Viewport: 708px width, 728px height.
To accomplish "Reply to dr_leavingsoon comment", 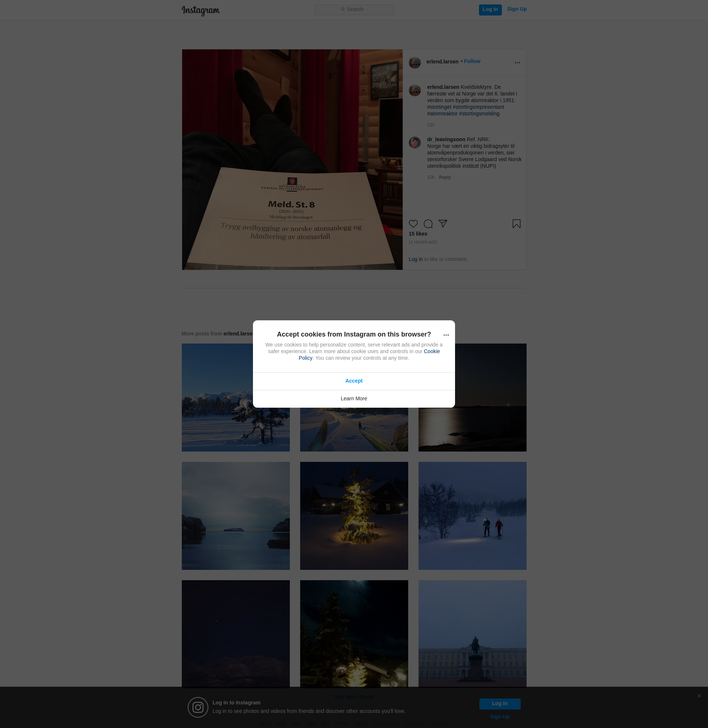I will coord(445,177).
